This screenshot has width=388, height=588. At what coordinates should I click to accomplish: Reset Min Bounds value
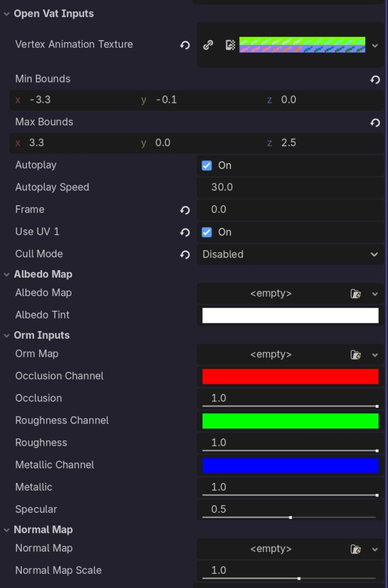375,79
